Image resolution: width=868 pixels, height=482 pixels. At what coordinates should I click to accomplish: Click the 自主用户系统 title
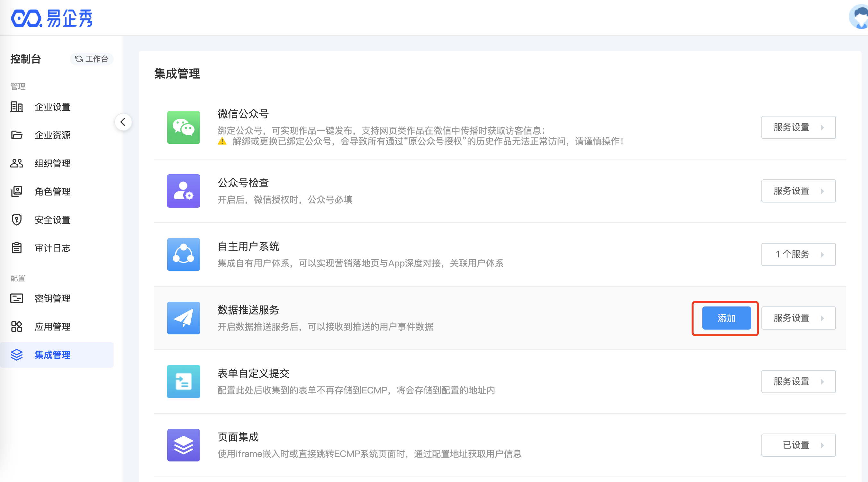click(248, 246)
